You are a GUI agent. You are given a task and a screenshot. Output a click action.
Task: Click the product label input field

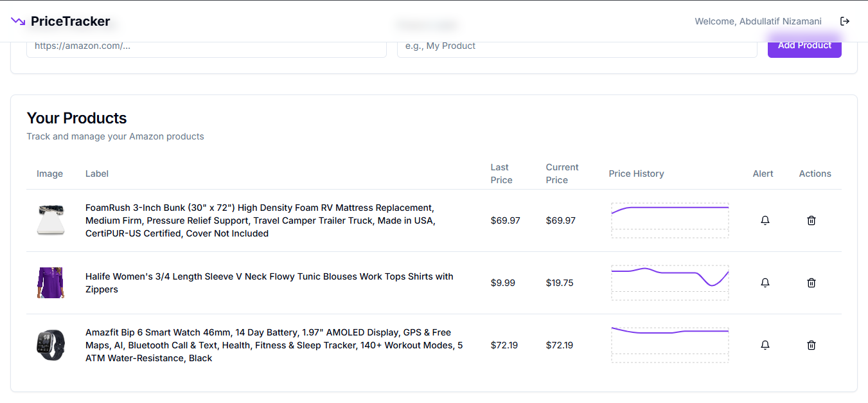(576, 46)
